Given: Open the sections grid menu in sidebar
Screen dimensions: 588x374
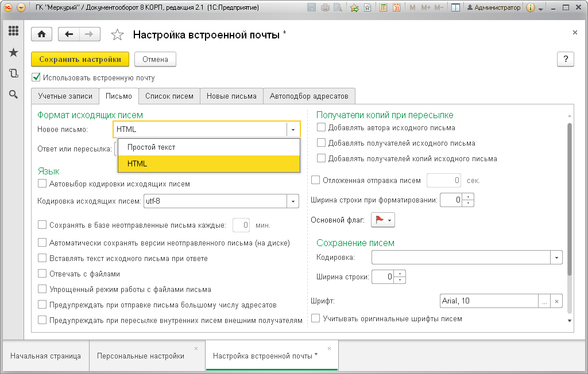Looking at the screenshot, I should click(14, 31).
